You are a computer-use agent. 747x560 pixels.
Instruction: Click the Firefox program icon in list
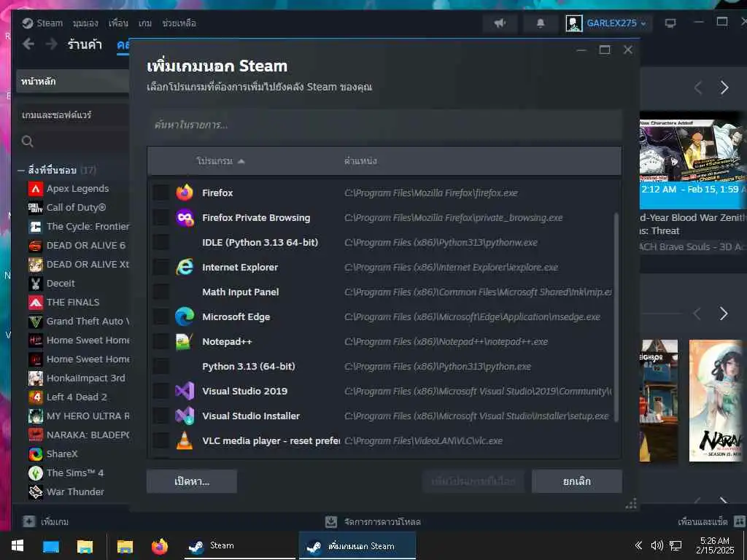pyautogui.click(x=185, y=192)
